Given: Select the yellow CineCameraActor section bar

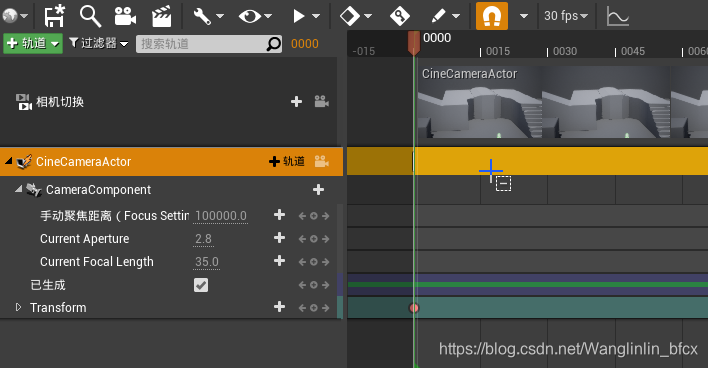Looking at the screenshot, I should (x=561, y=161).
